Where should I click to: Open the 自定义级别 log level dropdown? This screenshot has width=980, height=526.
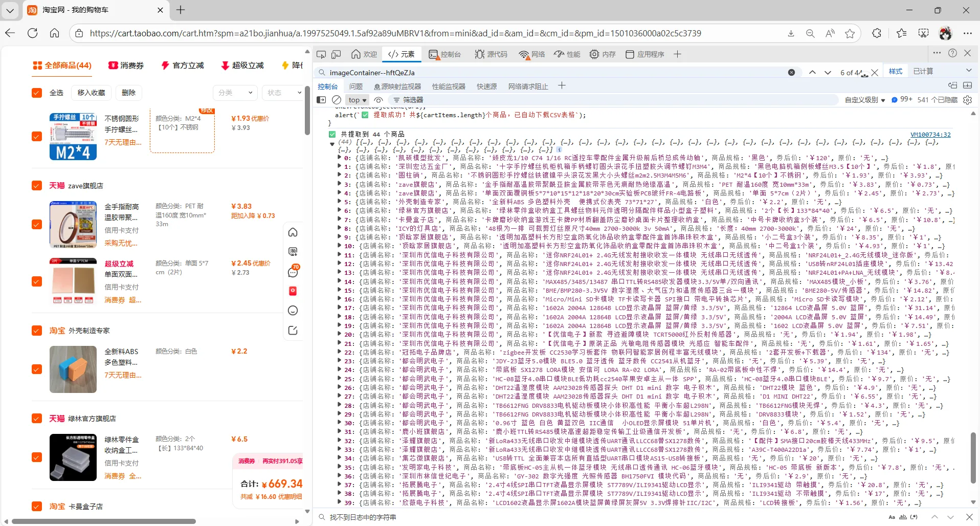pyautogui.click(x=865, y=100)
